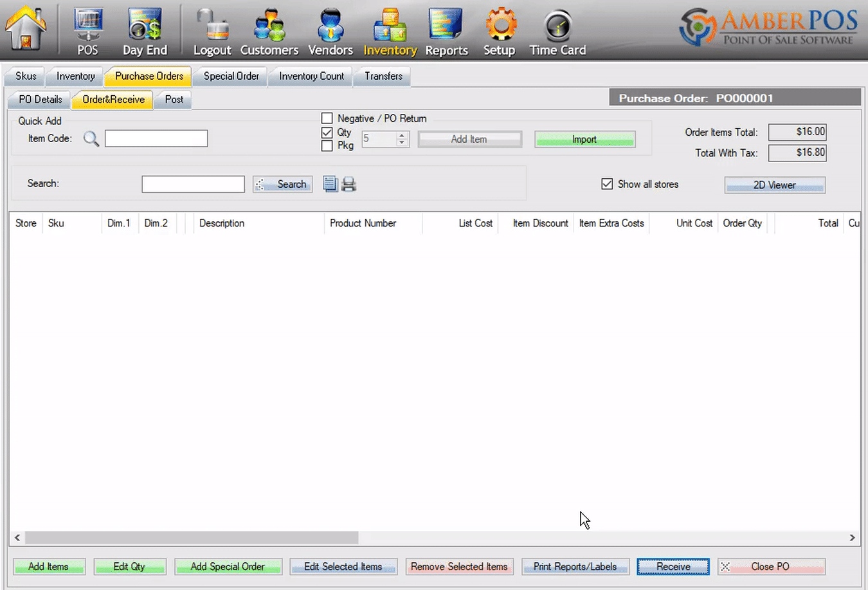Enable the Negative / PO Return checkbox
Viewport: 868px width, 590px height.
click(327, 118)
